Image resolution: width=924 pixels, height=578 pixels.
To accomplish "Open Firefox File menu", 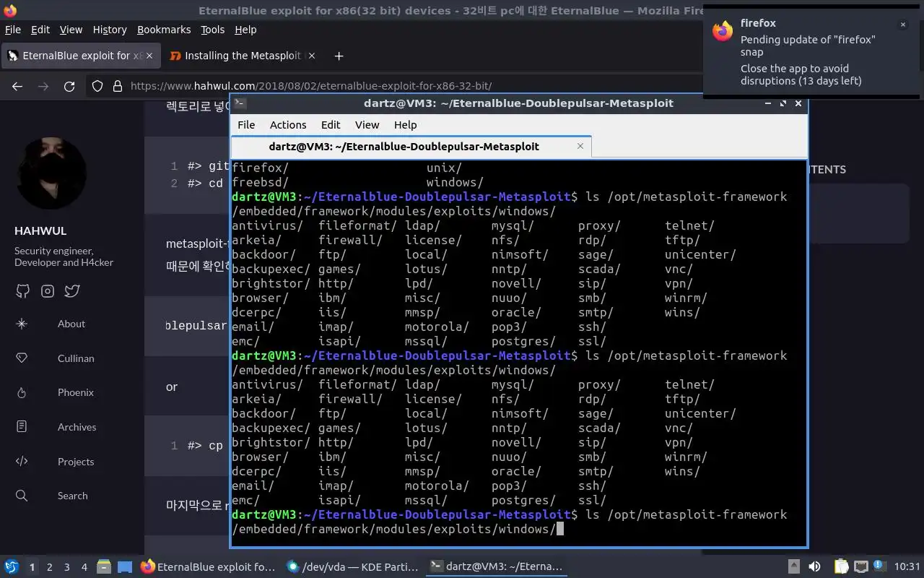I will [13, 30].
